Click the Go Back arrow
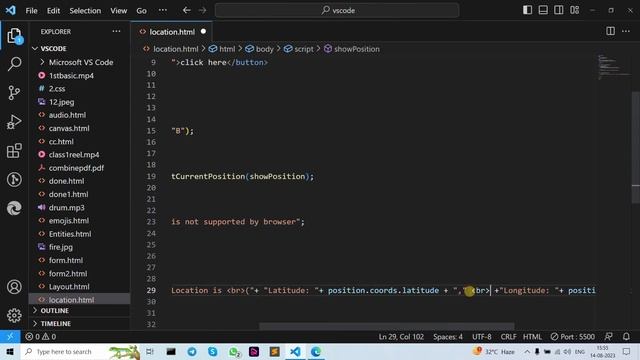Image resolution: width=640 pixels, height=360 pixels. pos(187,10)
